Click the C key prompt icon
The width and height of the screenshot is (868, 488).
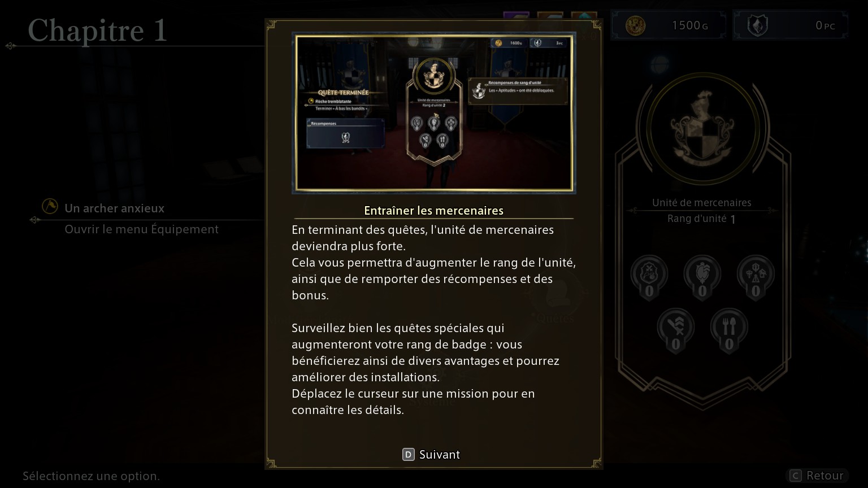coord(796,476)
